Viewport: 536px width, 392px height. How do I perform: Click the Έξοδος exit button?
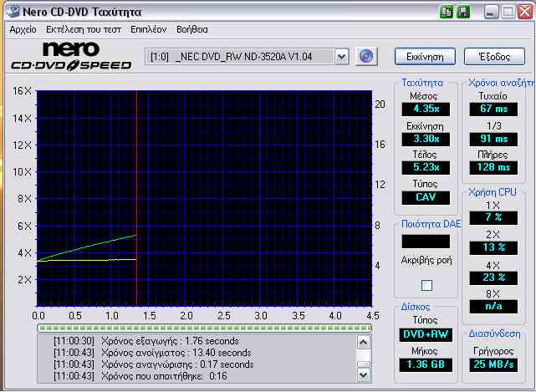pos(494,57)
